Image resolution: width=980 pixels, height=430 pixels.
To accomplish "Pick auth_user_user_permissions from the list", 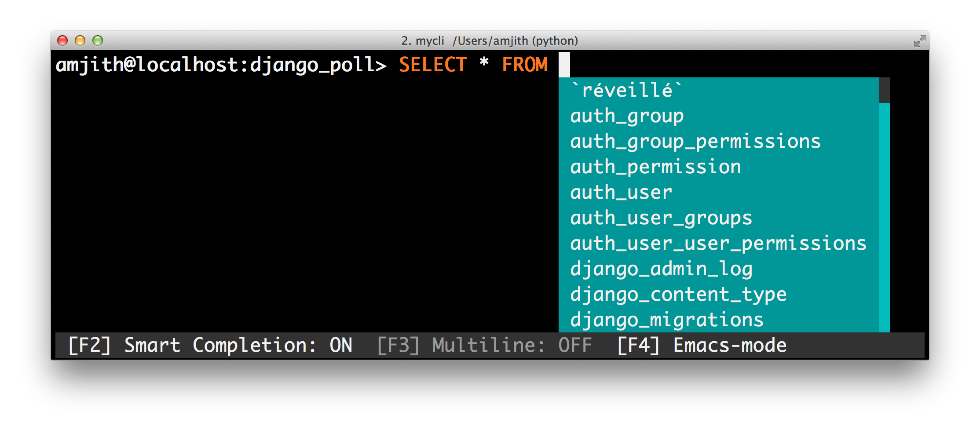I will coord(718,243).
